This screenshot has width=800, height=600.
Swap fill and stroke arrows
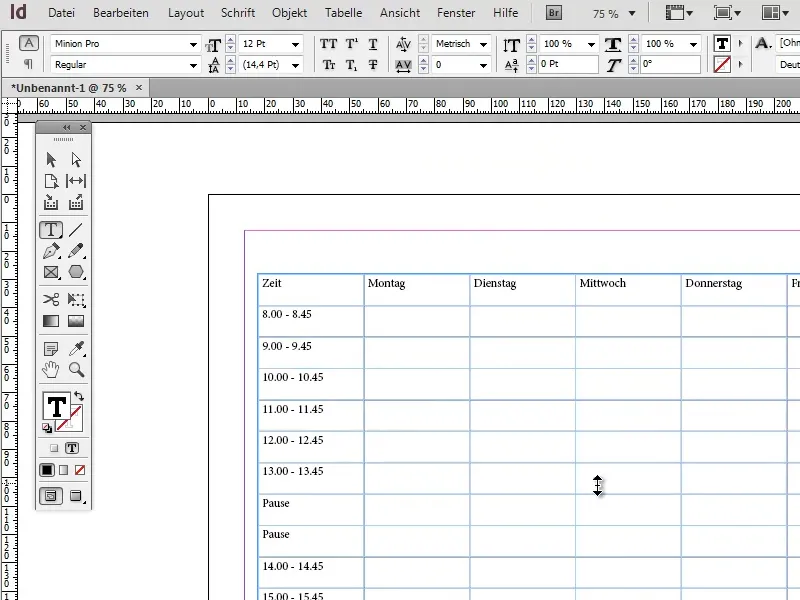click(79, 396)
